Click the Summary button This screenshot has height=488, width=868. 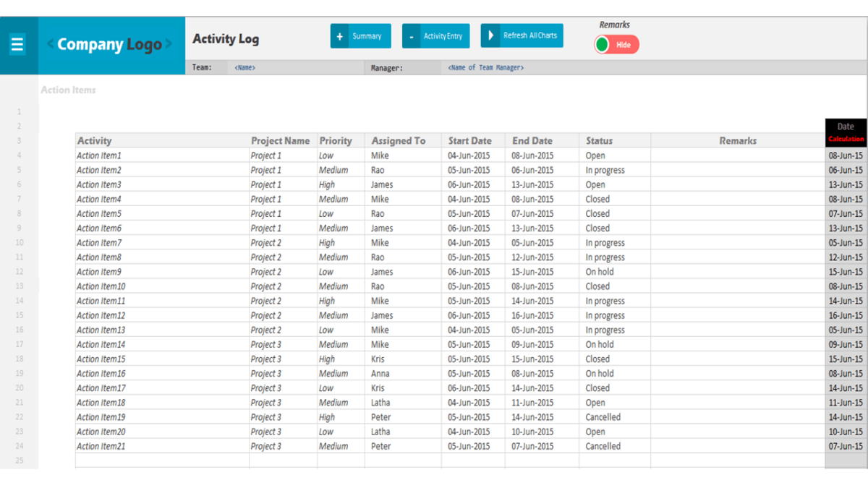pyautogui.click(x=360, y=35)
